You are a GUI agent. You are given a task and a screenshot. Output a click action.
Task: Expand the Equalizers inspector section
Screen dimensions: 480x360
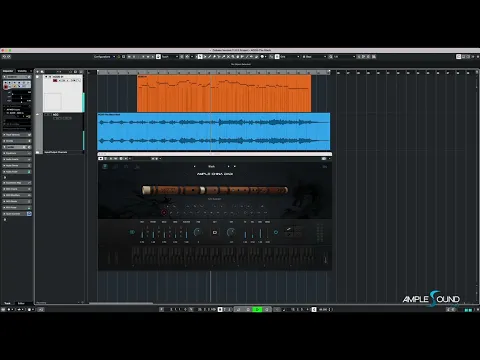(x=17, y=153)
